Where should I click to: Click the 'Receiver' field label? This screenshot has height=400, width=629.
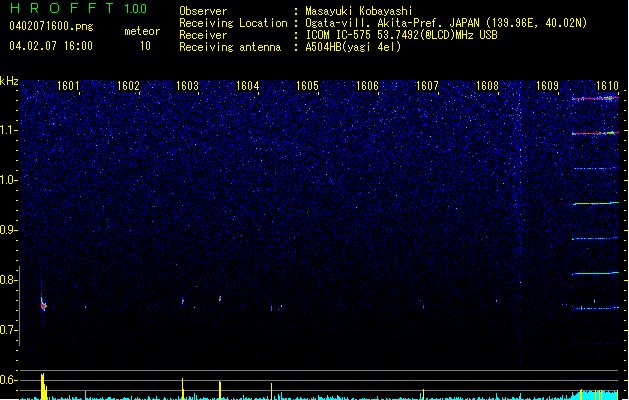pyautogui.click(x=203, y=35)
